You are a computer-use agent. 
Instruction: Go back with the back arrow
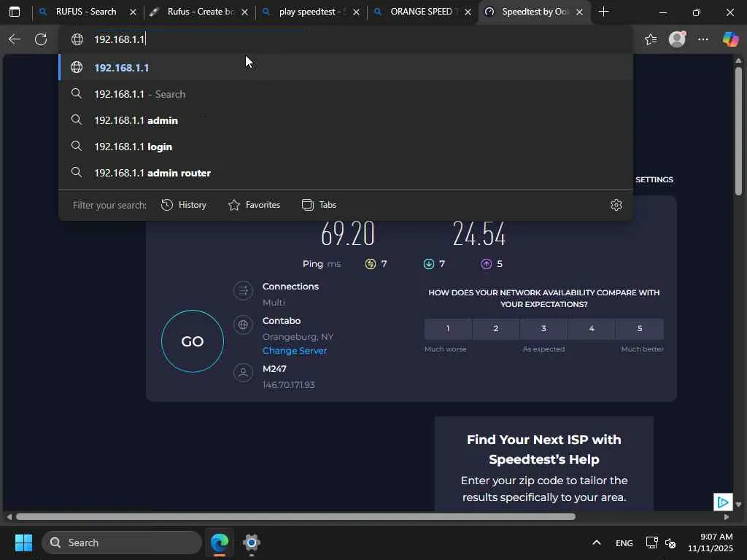(15, 39)
